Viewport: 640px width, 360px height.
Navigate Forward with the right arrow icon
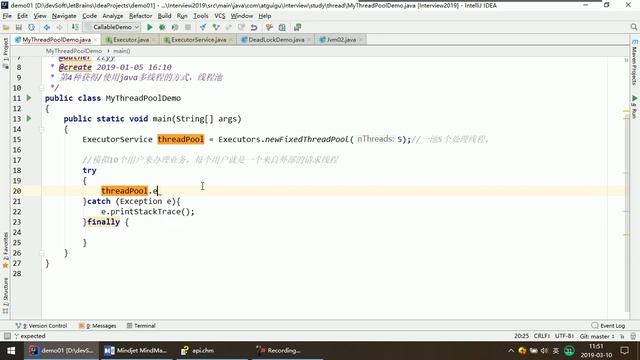60,27
